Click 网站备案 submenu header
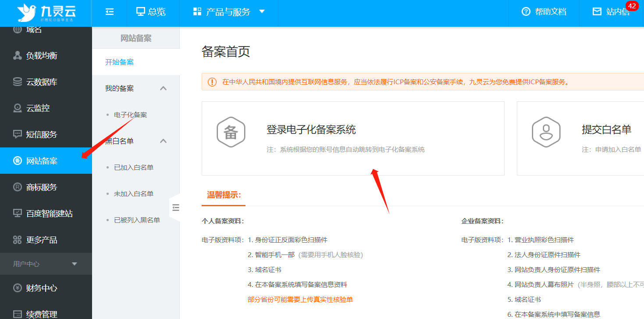644x319 pixels. tap(136, 38)
